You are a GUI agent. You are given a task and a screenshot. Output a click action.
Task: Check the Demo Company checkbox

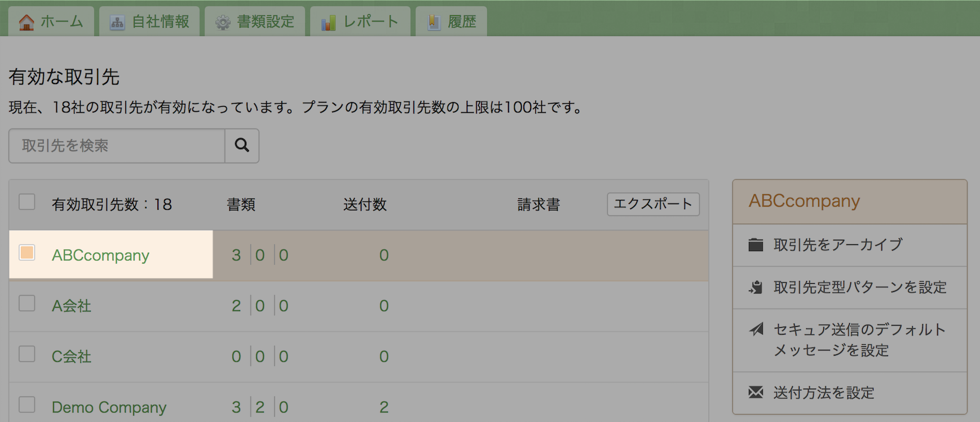(27, 405)
